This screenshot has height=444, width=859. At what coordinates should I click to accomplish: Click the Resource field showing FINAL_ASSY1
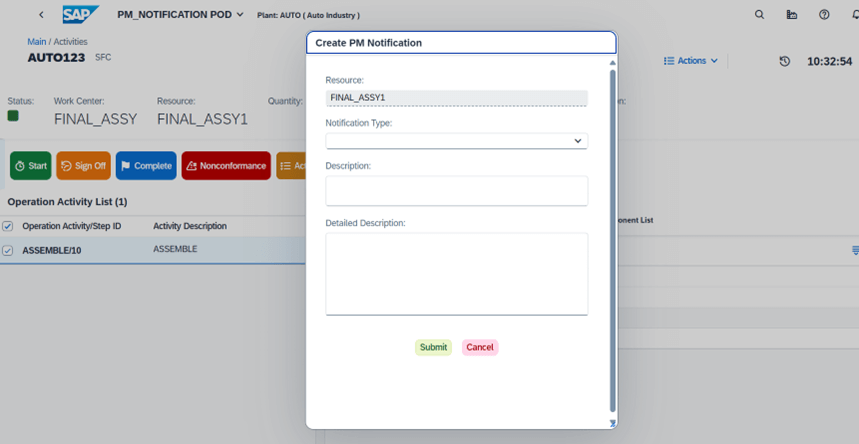click(x=456, y=98)
